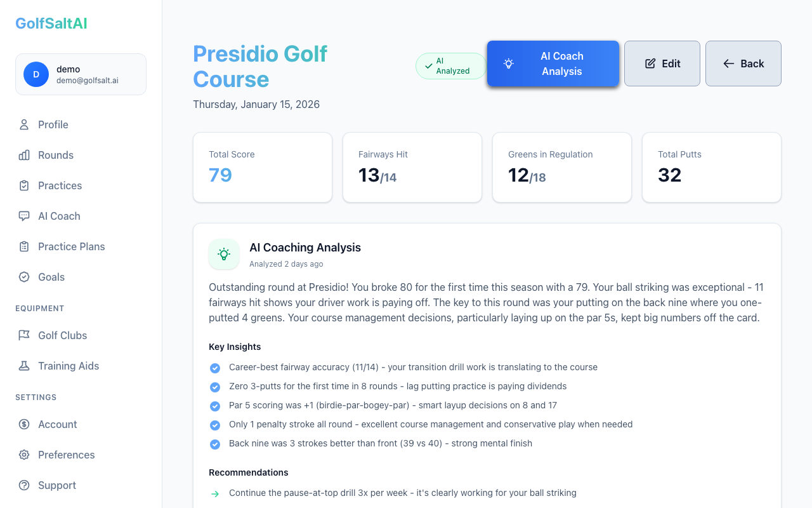The height and width of the screenshot is (508, 812).
Task: Select the Golf Clubs flag icon
Action: pos(24,335)
